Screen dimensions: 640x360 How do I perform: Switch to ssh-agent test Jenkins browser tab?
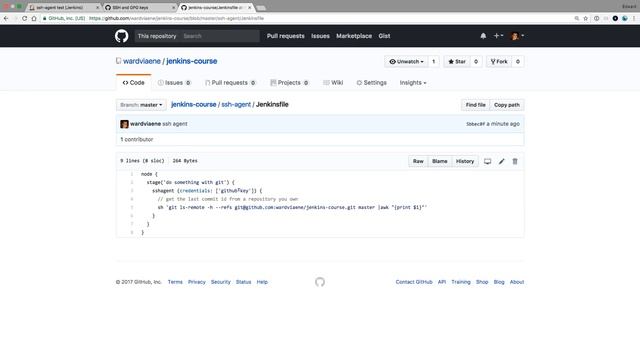pos(62,7)
